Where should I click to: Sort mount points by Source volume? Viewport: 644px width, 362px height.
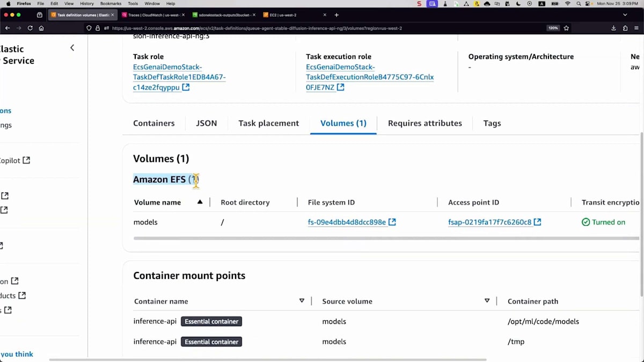[x=487, y=301]
